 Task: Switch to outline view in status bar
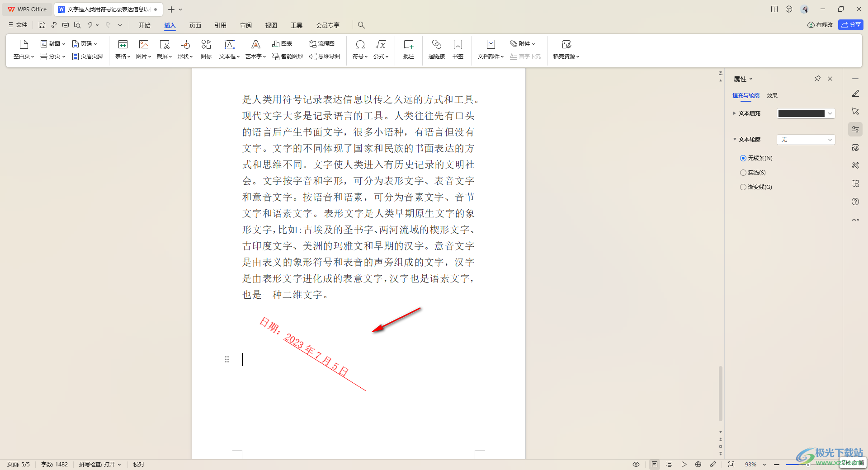(x=669, y=465)
